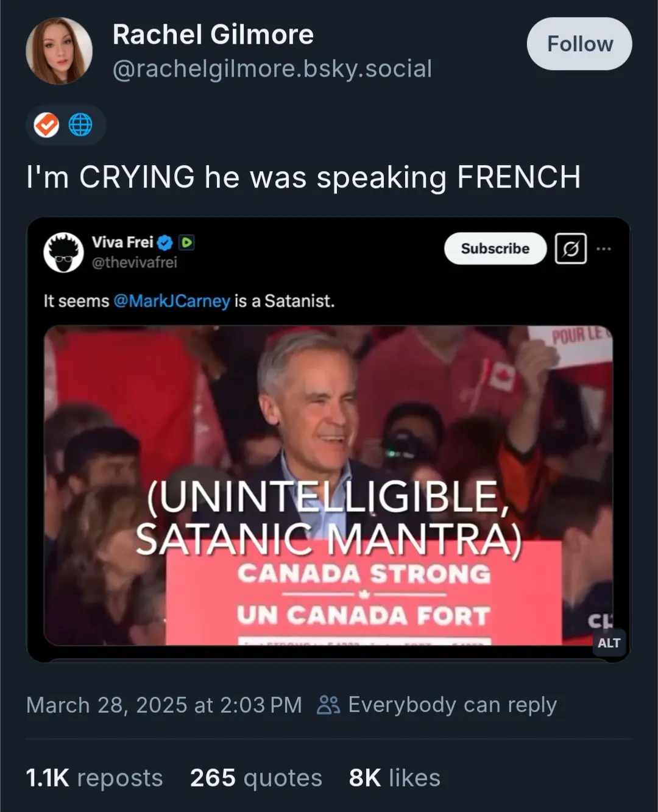This screenshot has width=658, height=812.
Task: View the 265 quotes list
Action: [x=256, y=778]
